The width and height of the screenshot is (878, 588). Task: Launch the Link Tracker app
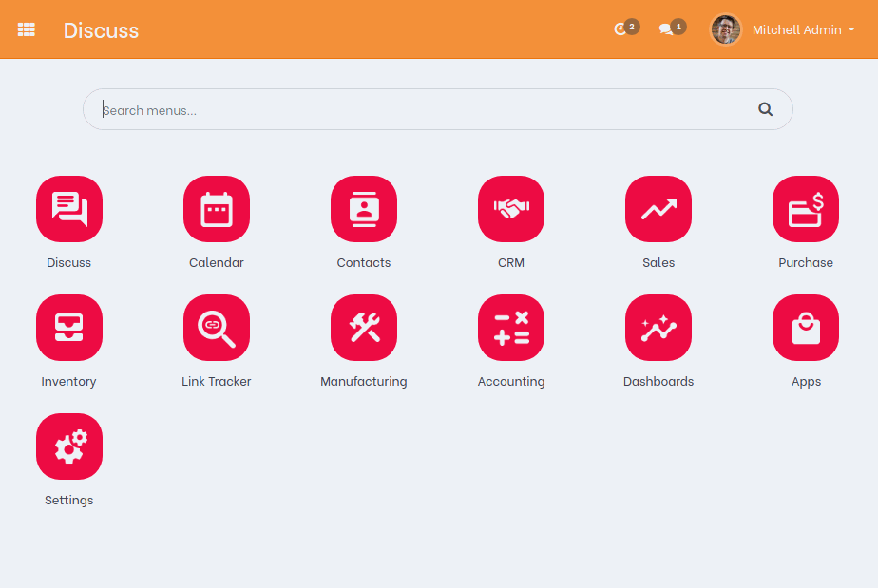(x=217, y=328)
